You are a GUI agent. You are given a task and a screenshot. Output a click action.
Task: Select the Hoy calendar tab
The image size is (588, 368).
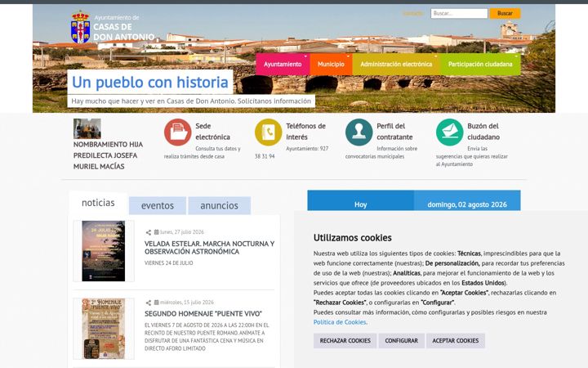tap(361, 200)
